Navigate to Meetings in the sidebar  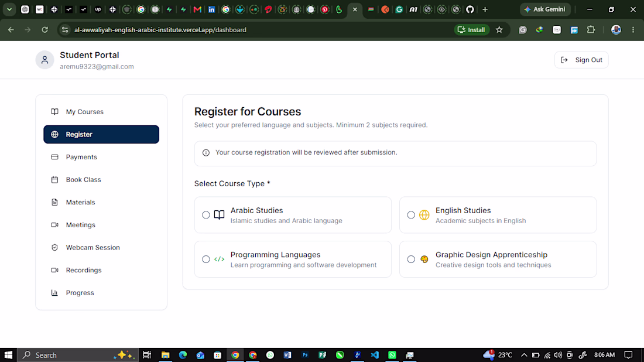click(101, 225)
